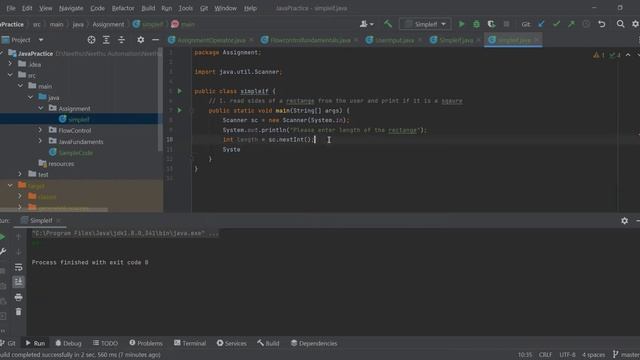Screen dimensions: 640x360
Task: Modify run configuration wrench icon
Action: click(x=3, y=251)
